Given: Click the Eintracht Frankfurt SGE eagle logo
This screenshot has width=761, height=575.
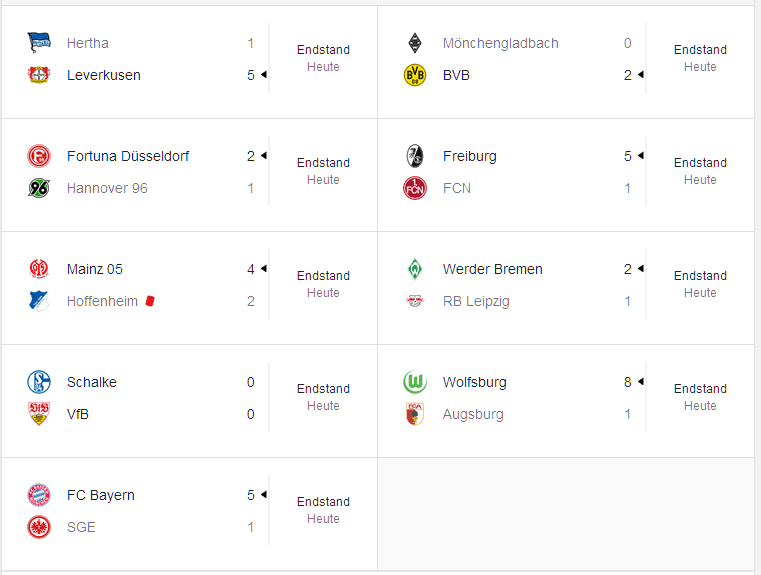Looking at the screenshot, I should coord(39,527).
